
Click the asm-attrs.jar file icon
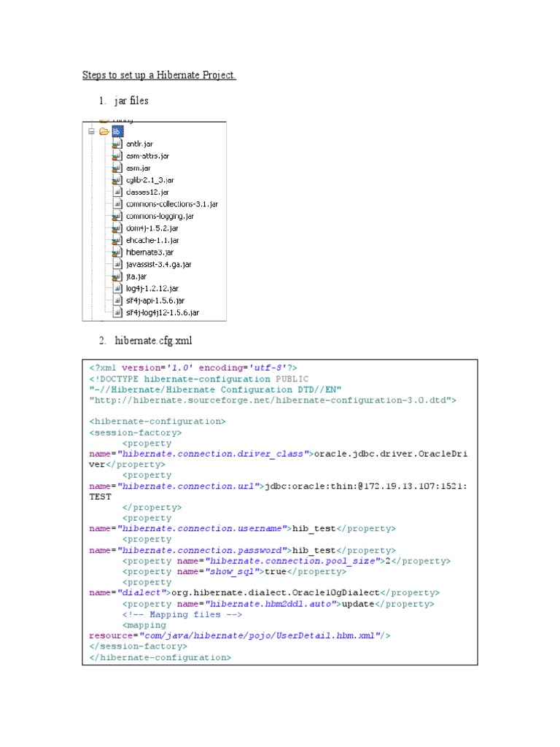[x=117, y=156]
